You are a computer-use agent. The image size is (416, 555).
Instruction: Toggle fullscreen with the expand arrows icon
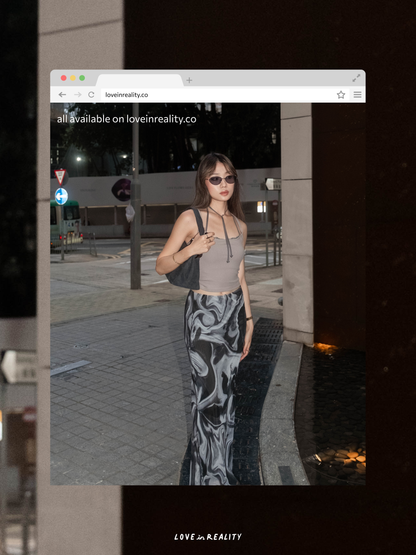(x=356, y=78)
